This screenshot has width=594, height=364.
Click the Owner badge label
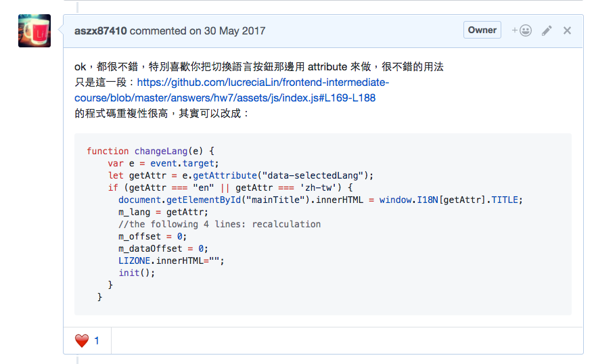tap(482, 30)
